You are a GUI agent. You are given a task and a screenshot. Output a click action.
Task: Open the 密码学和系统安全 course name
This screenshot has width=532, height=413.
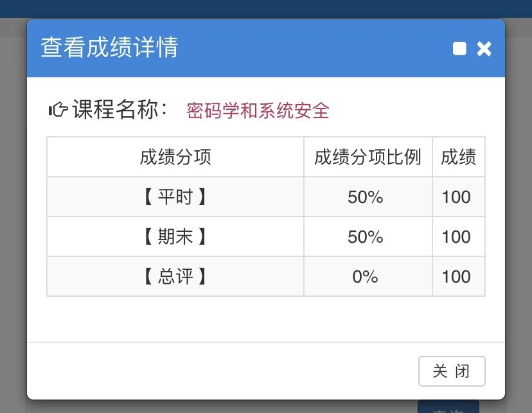(x=258, y=111)
